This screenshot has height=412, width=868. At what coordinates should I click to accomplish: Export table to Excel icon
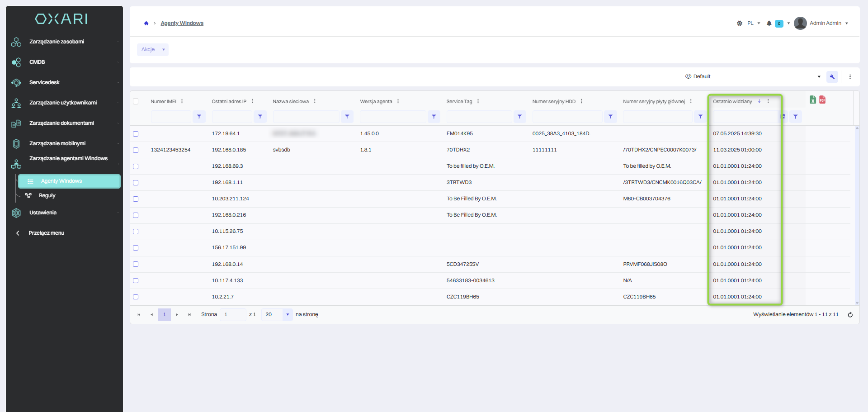pyautogui.click(x=813, y=100)
